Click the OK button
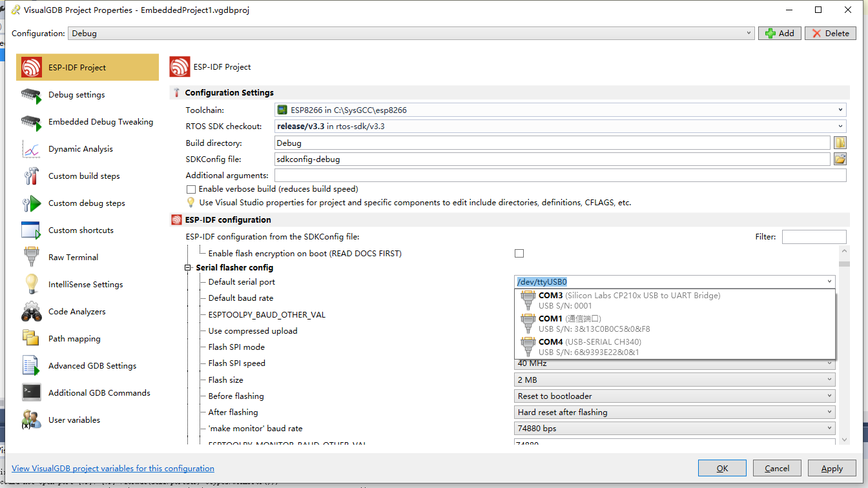The width and height of the screenshot is (868, 488). [722, 469]
